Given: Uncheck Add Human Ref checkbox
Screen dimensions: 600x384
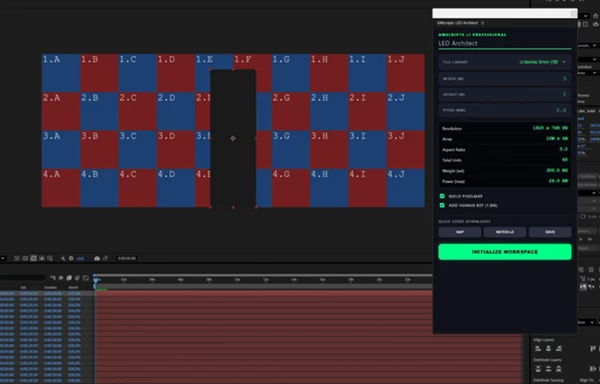Looking at the screenshot, I should (x=442, y=205).
